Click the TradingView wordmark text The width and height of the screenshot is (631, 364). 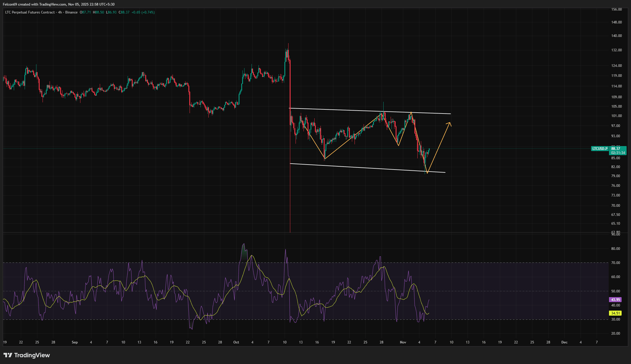click(32, 355)
